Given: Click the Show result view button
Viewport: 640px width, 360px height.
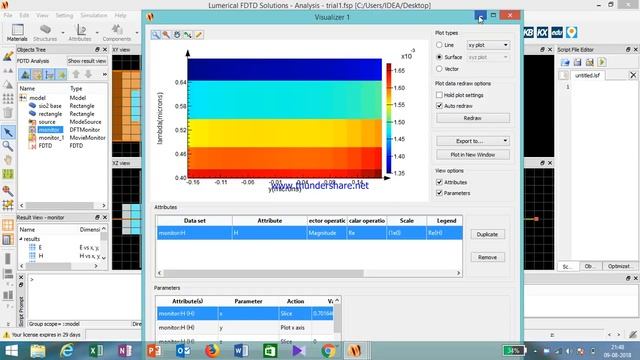Looking at the screenshot, I should click(x=87, y=61).
